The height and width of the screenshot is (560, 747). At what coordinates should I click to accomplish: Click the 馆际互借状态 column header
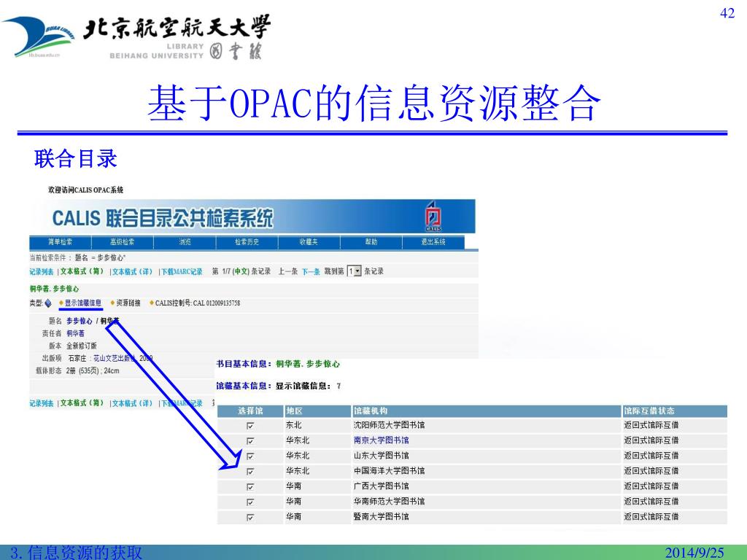click(x=675, y=411)
